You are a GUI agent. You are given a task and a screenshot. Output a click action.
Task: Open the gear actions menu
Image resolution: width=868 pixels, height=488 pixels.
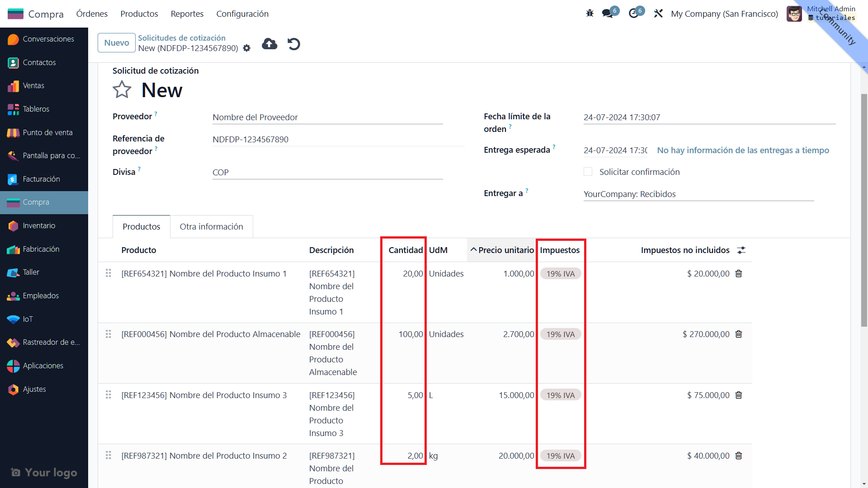247,48
